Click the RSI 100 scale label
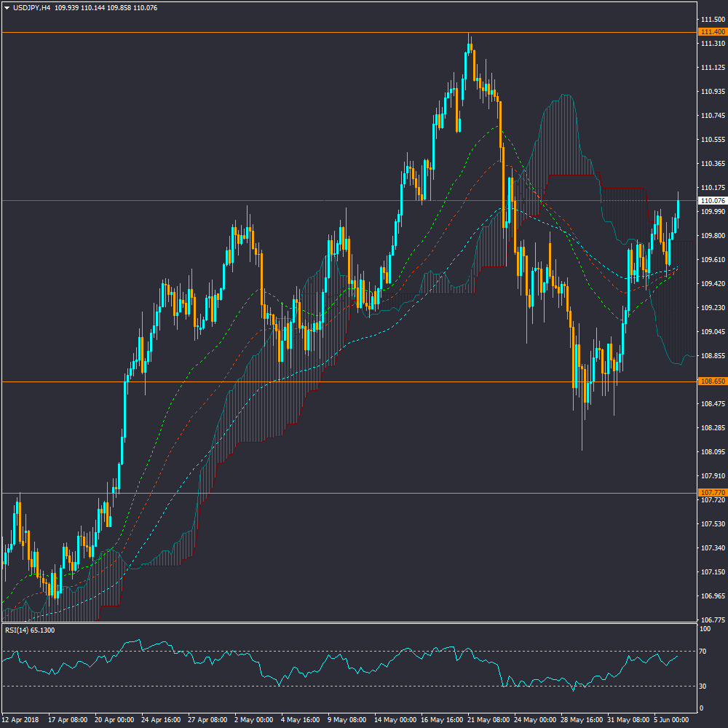Screen dimensions: 728x728 point(705,628)
